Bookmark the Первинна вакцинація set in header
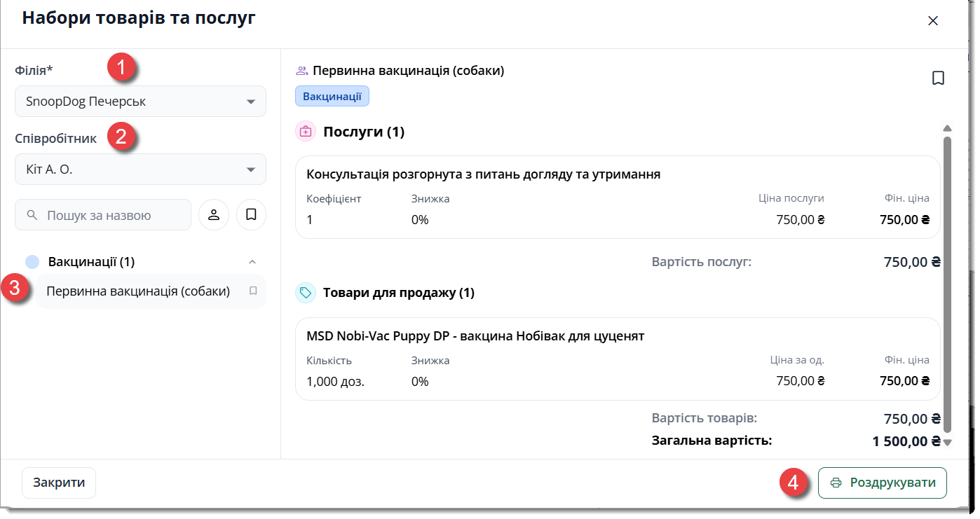 (x=938, y=78)
